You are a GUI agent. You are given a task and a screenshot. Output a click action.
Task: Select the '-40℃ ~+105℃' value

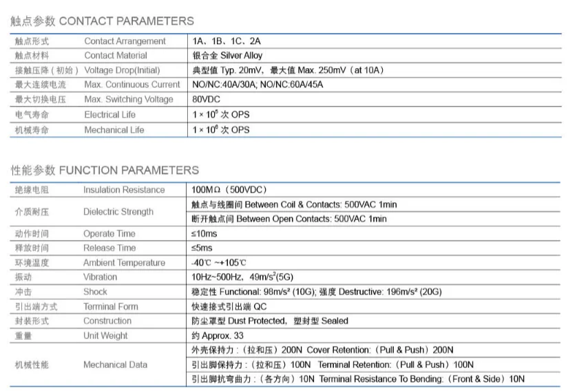point(218,263)
